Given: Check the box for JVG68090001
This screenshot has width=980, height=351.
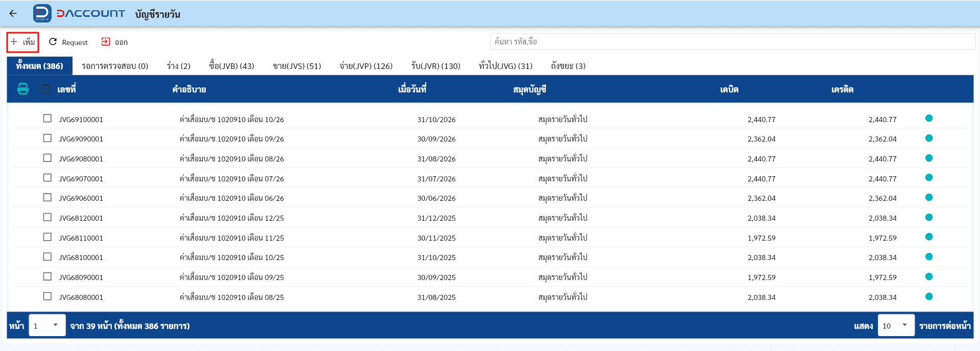Looking at the screenshot, I should [47, 276].
